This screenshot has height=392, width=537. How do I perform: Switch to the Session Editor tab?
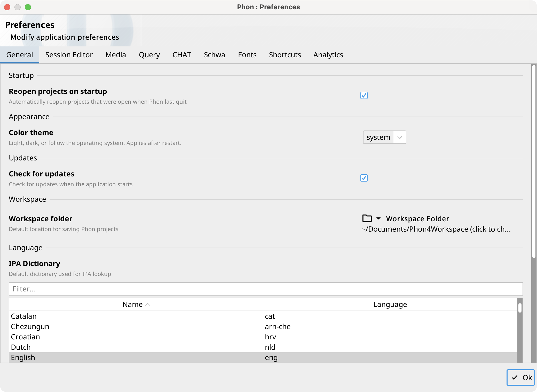pyautogui.click(x=69, y=55)
